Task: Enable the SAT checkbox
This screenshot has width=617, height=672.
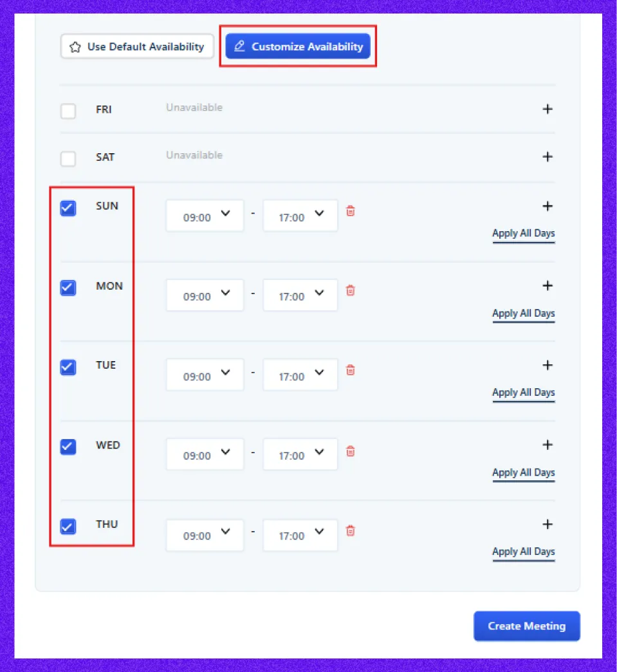Action: pos(68,158)
